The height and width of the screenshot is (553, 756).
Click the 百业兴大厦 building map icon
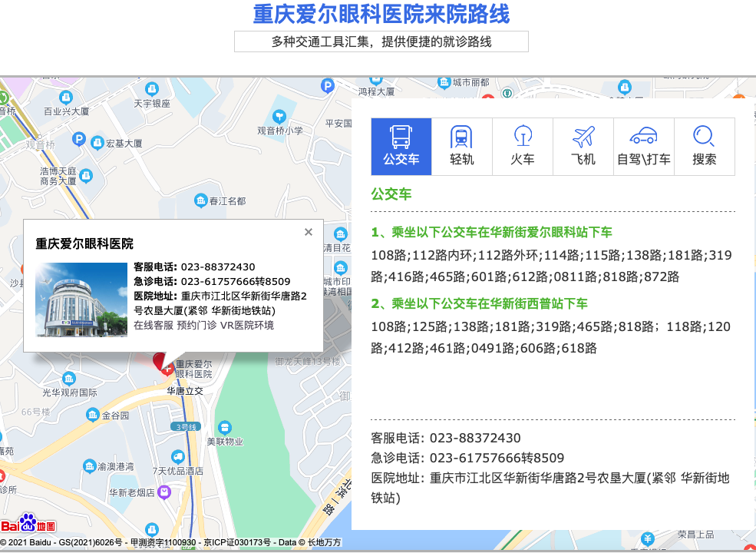click(x=65, y=98)
